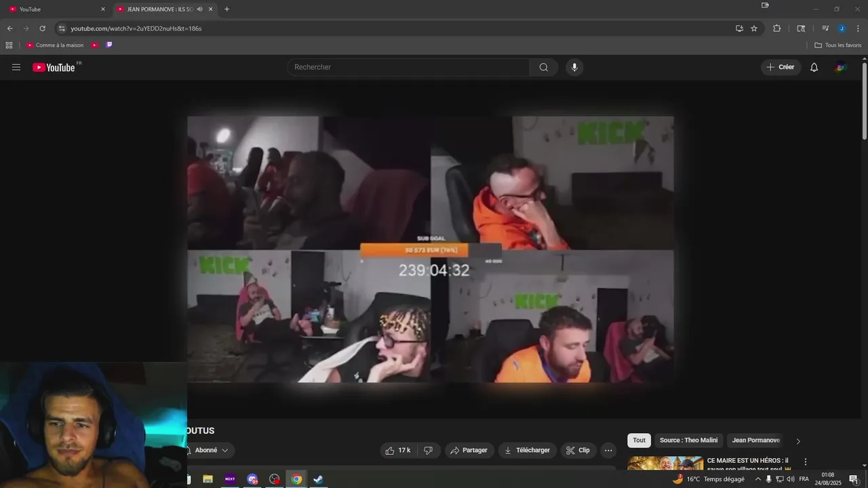868x488 pixels.
Task: Create a Clip of this video
Action: coord(578,450)
